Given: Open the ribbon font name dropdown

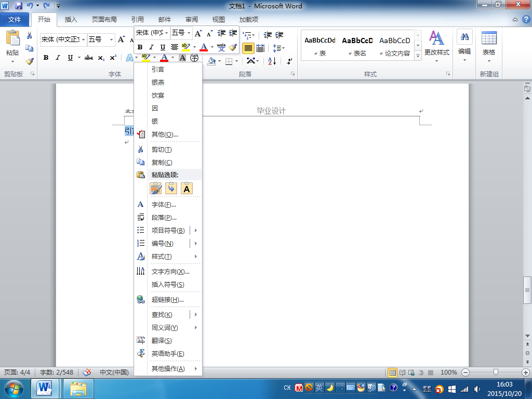Looking at the screenshot, I should click(x=84, y=39).
